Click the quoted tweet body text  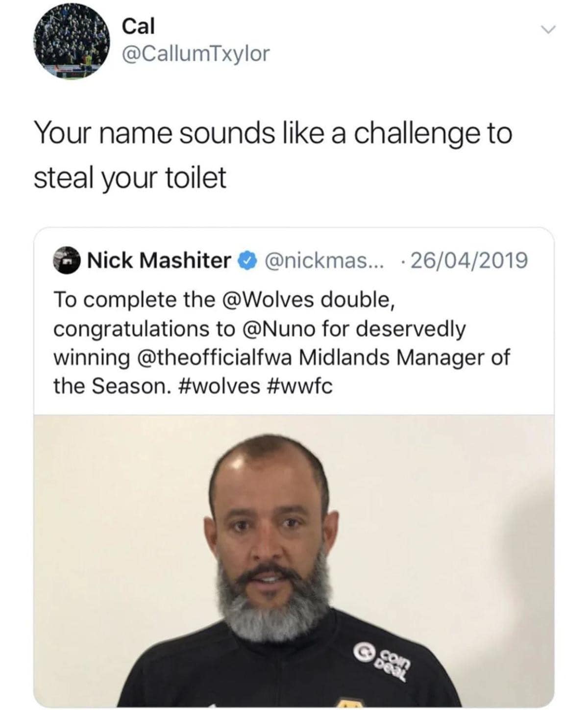point(281,343)
